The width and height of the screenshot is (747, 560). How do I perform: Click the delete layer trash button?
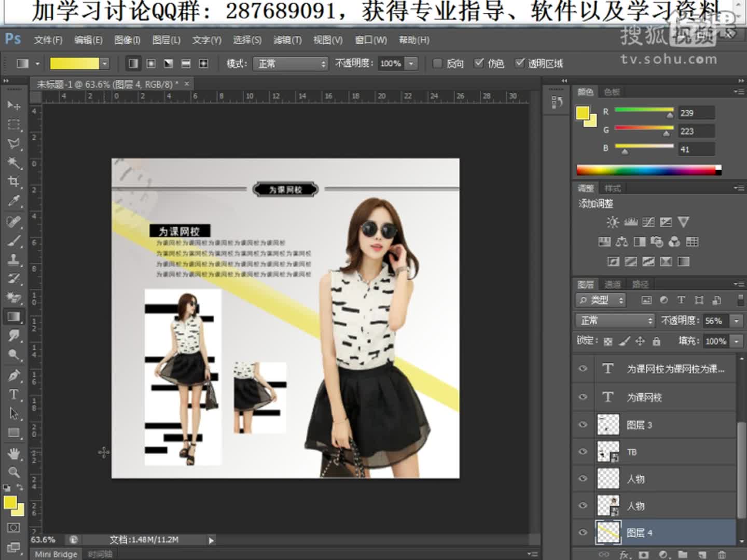pos(722,554)
